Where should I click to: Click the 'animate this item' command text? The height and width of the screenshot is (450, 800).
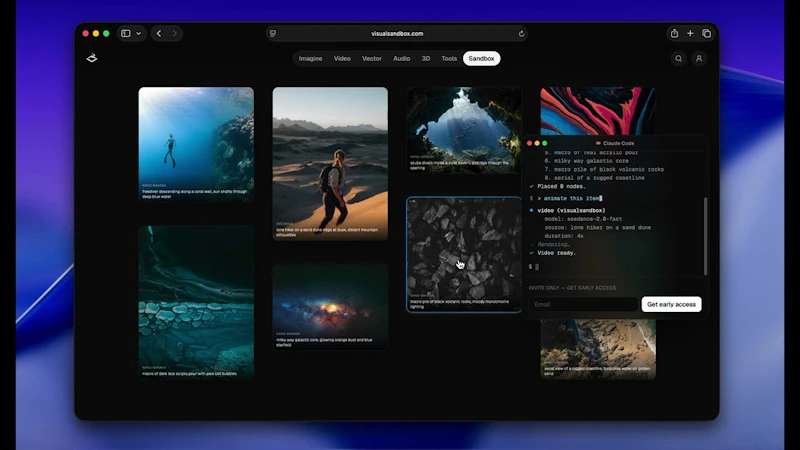(571, 198)
